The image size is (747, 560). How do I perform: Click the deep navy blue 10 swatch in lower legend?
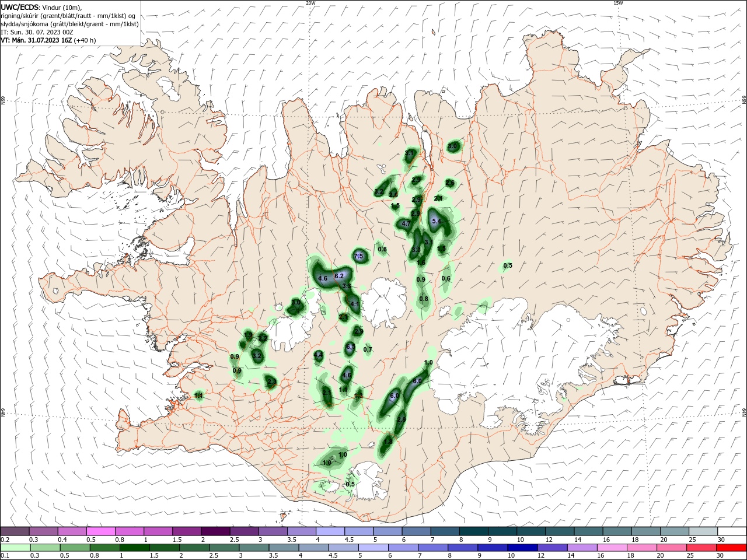[x=522, y=548]
